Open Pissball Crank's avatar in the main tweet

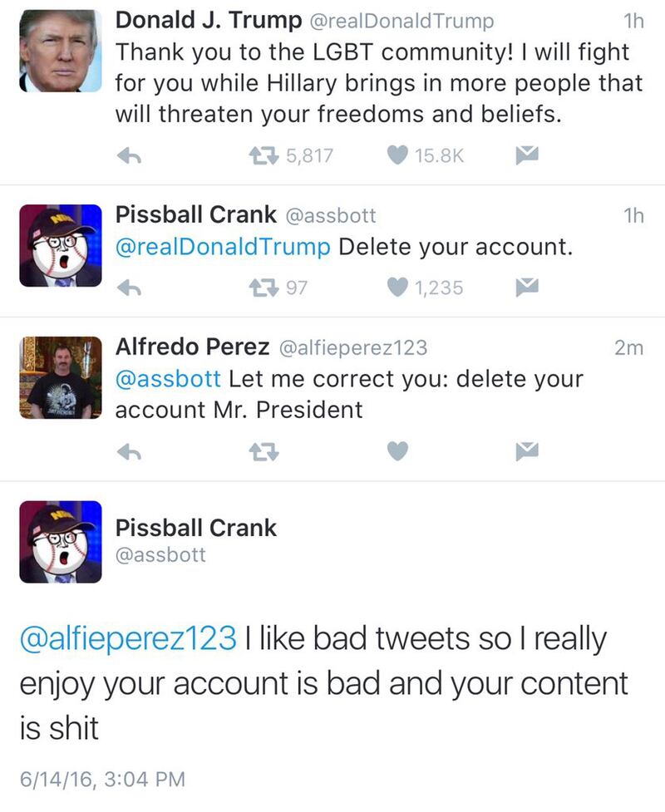tap(59, 542)
